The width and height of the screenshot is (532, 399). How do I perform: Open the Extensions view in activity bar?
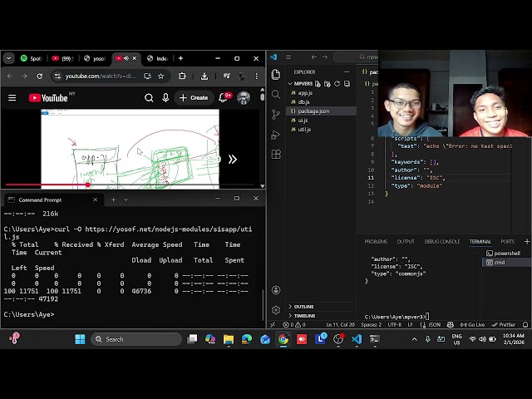pyautogui.click(x=276, y=154)
